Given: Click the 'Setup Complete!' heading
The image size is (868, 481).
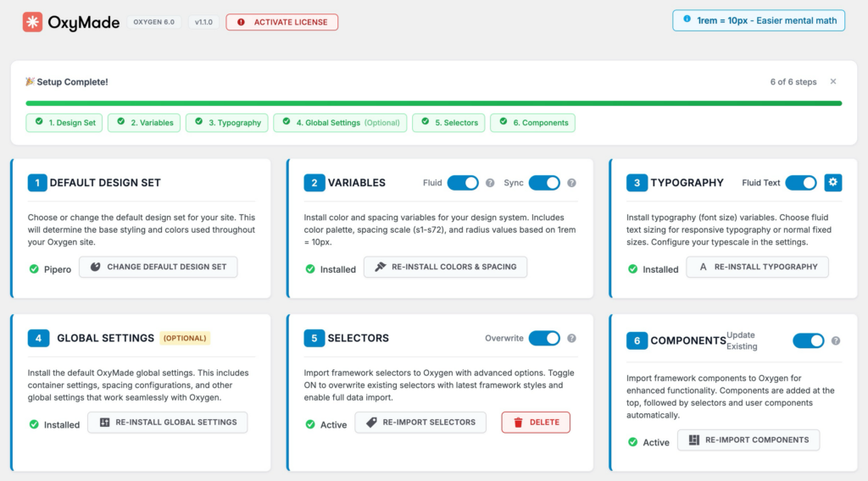Looking at the screenshot, I should (73, 82).
